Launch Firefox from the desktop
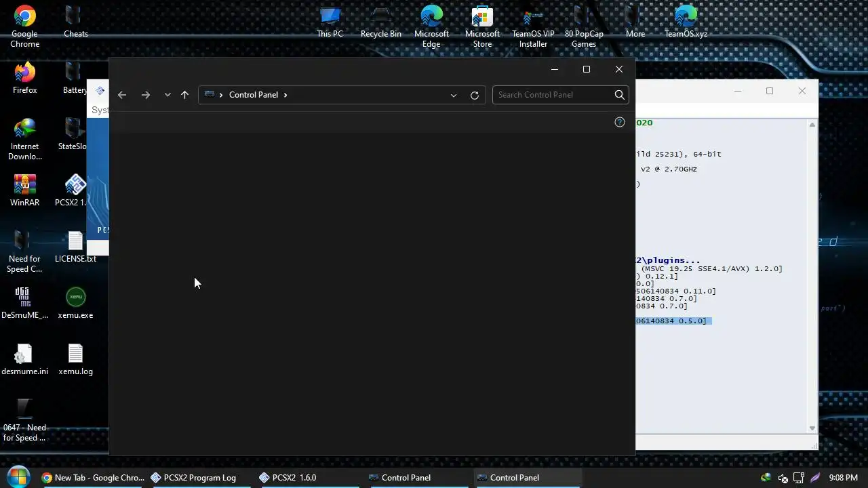 click(24, 78)
